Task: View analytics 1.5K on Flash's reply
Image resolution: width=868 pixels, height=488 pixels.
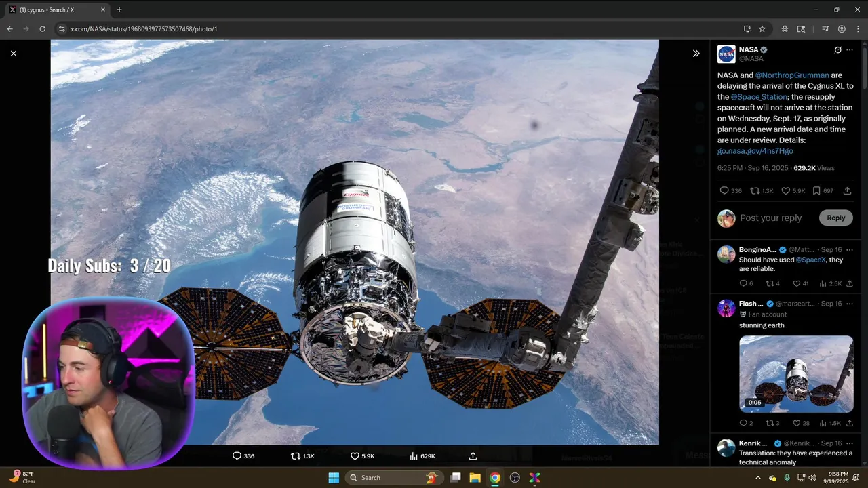Action: point(830,423)
